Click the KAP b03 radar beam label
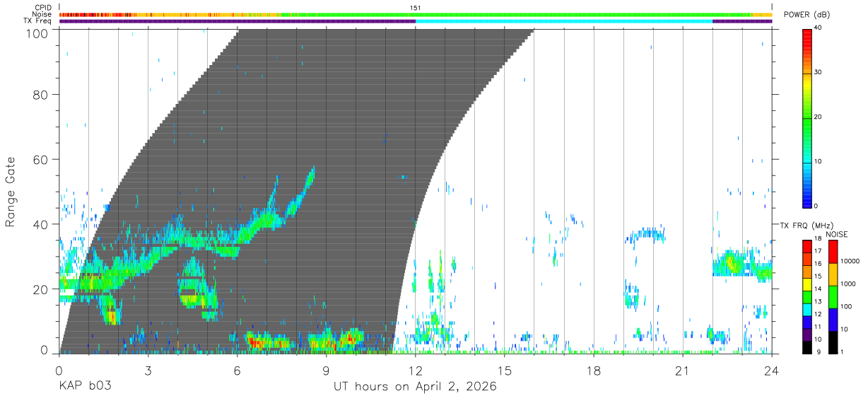 [85, 387]
